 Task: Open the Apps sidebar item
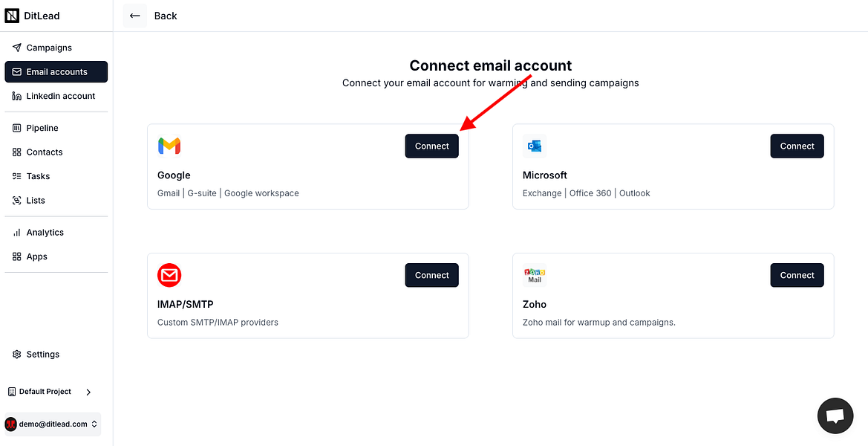click(x=36, y=256)
